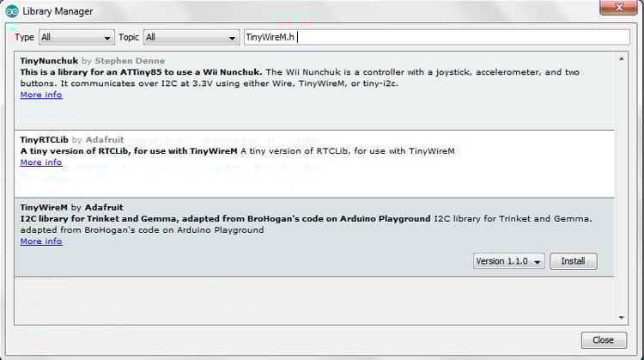Expand the Version 1.1.0 dropdown
The image size is (644, 360).
[509, 261]
